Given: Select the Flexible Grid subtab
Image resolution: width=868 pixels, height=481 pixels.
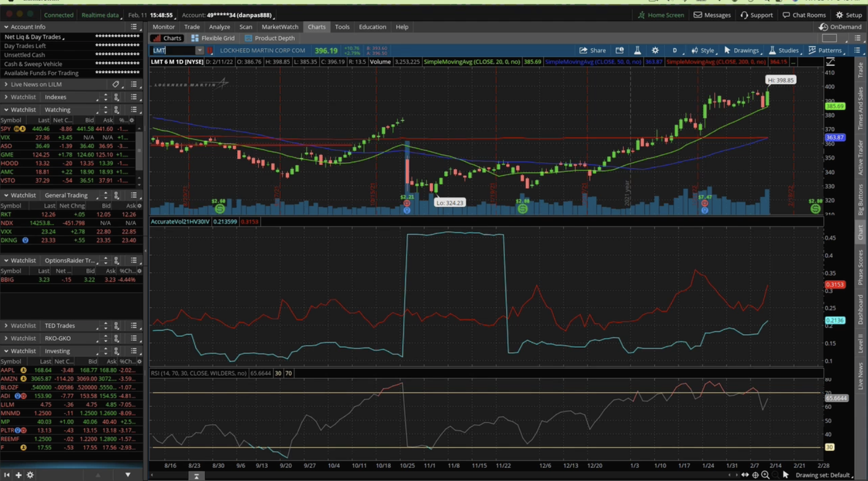Looking at the screenshot, I should coord(213,38).
